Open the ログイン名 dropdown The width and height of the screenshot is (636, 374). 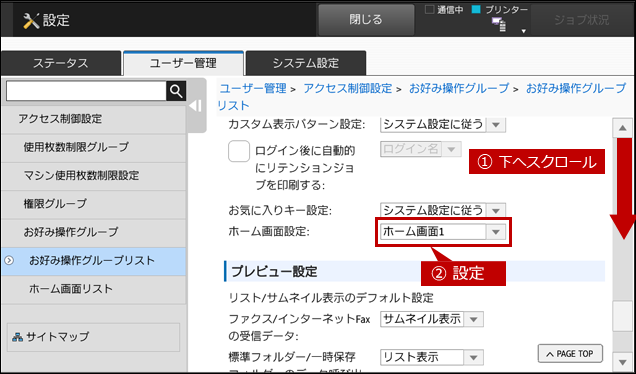point(421,149)
